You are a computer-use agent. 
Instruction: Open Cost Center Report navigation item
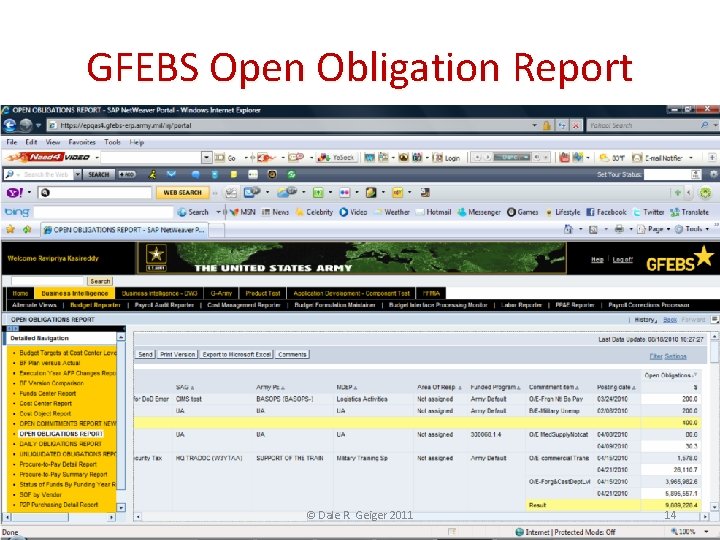click(45, 404)
